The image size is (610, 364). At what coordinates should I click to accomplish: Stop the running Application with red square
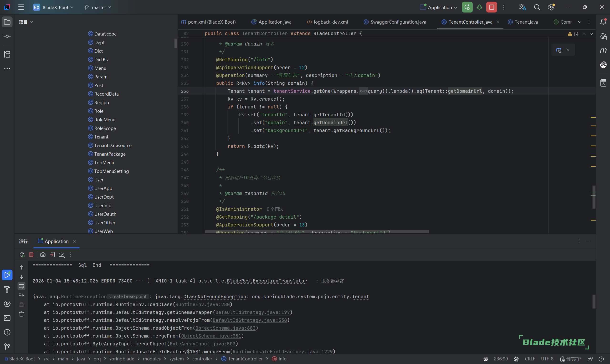point(492,7)
